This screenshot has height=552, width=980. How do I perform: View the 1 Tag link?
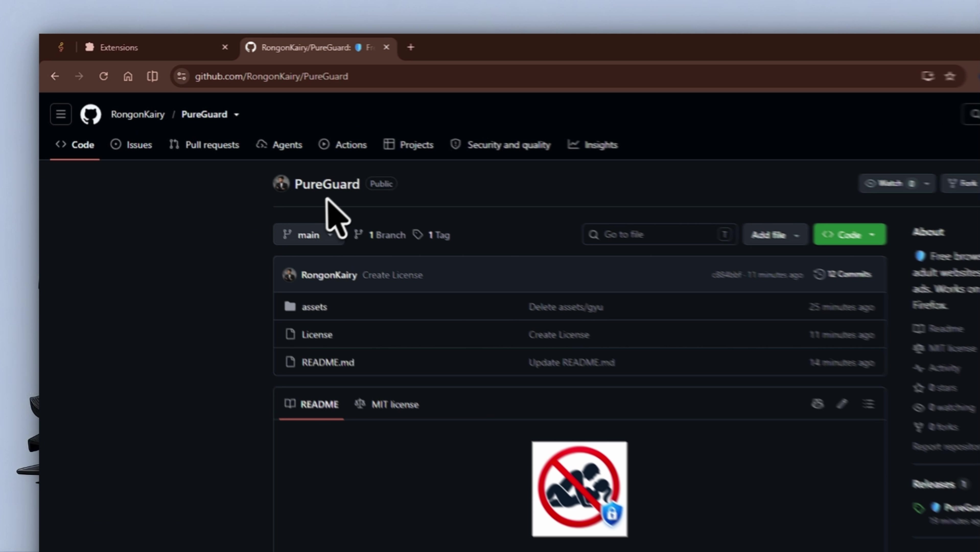pos(432,235)
